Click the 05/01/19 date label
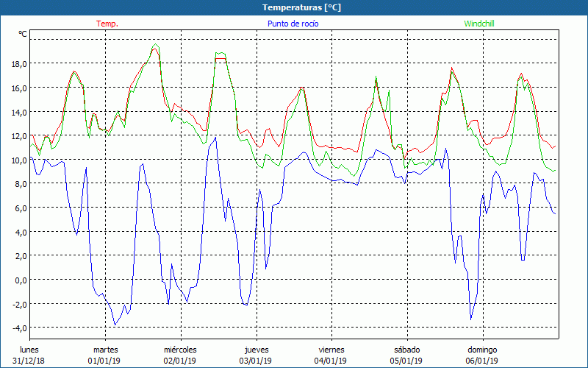 (406, 361)
